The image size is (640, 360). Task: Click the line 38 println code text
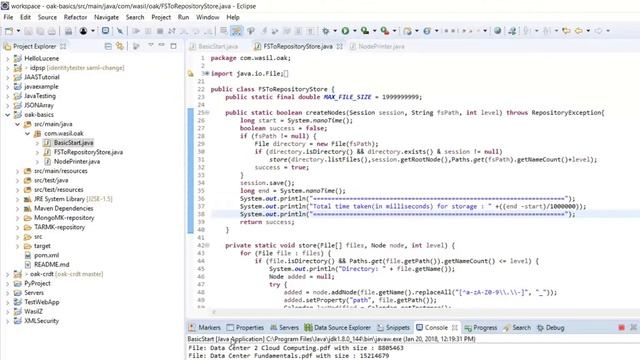coord(407,214)
